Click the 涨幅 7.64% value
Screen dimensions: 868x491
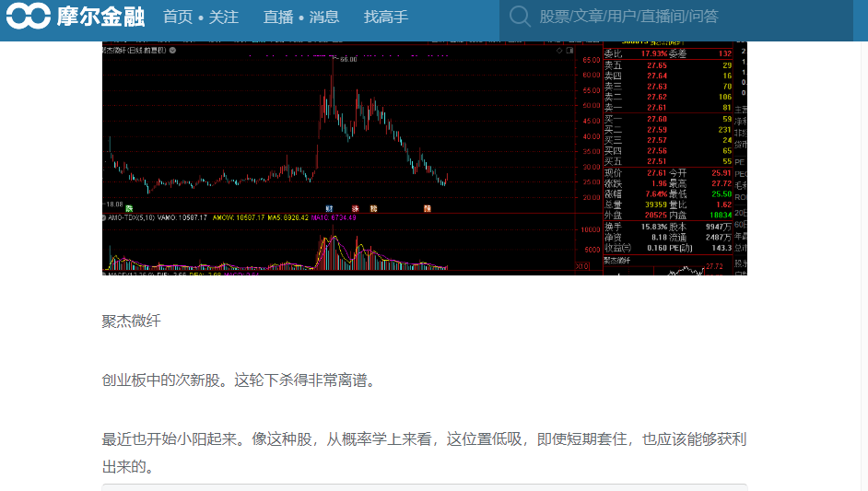656,194
